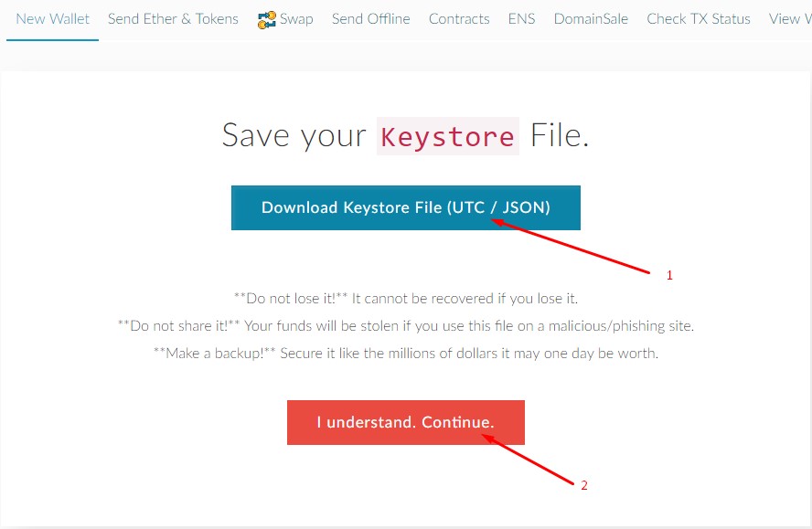This screenshot has width=812, height=529.
Task: Click the 'Do not lose it' warning line
Action: [x=405, y=298]
